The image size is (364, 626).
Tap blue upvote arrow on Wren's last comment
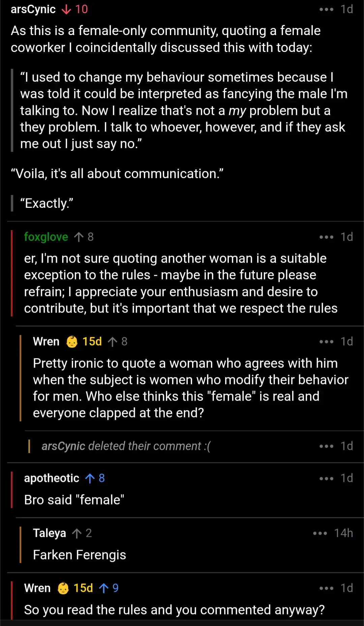click(104, 588)
